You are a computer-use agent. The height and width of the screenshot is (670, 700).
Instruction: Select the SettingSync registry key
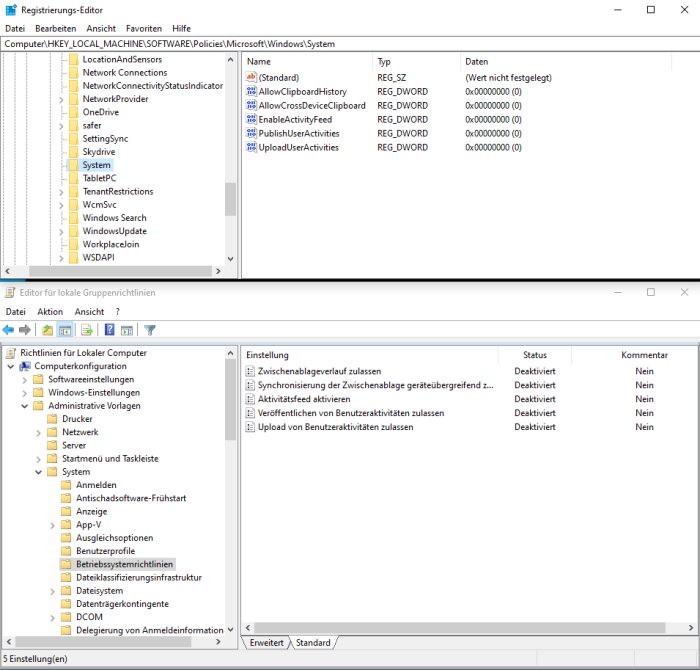105,138
